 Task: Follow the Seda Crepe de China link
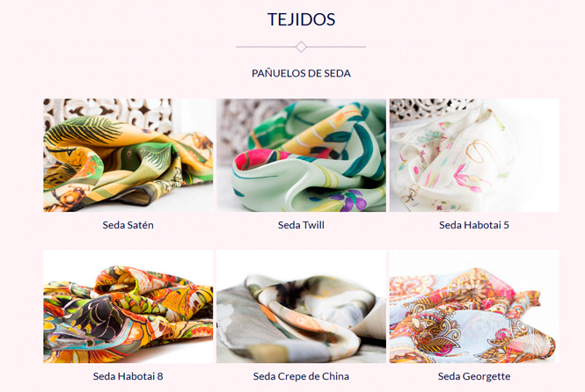pos(301,376)
